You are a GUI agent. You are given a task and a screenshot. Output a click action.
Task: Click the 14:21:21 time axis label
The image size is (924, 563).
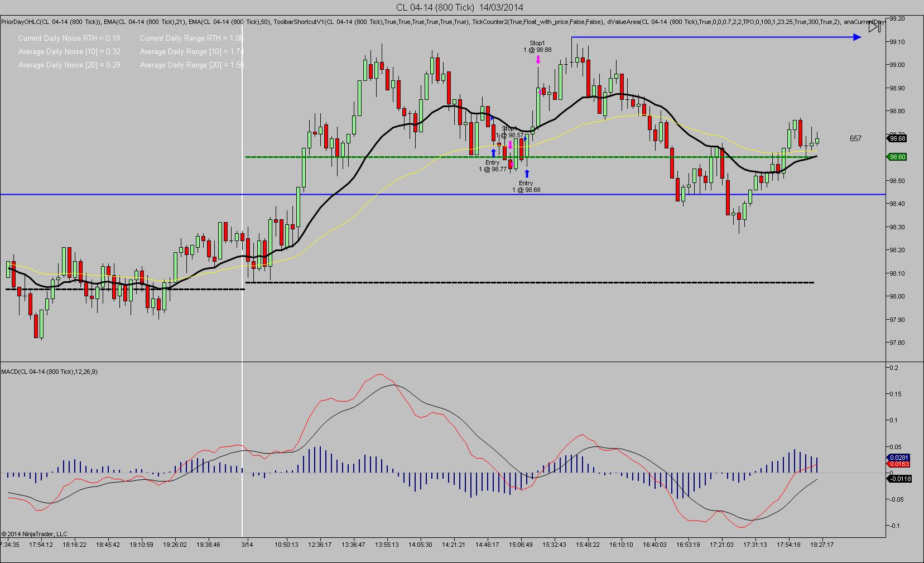click(x=454, y=545)
